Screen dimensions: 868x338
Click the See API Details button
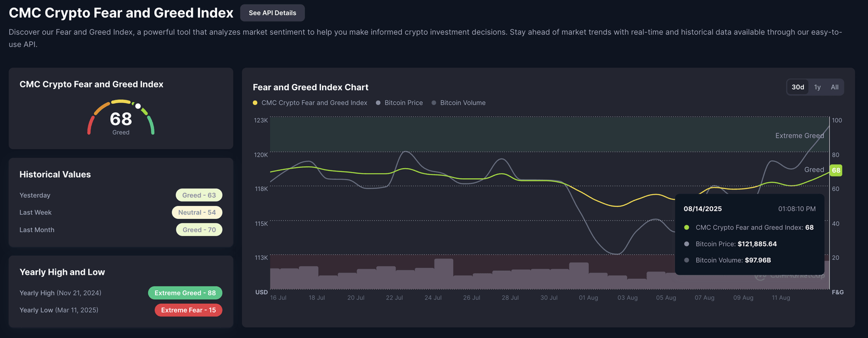(272, 13)
